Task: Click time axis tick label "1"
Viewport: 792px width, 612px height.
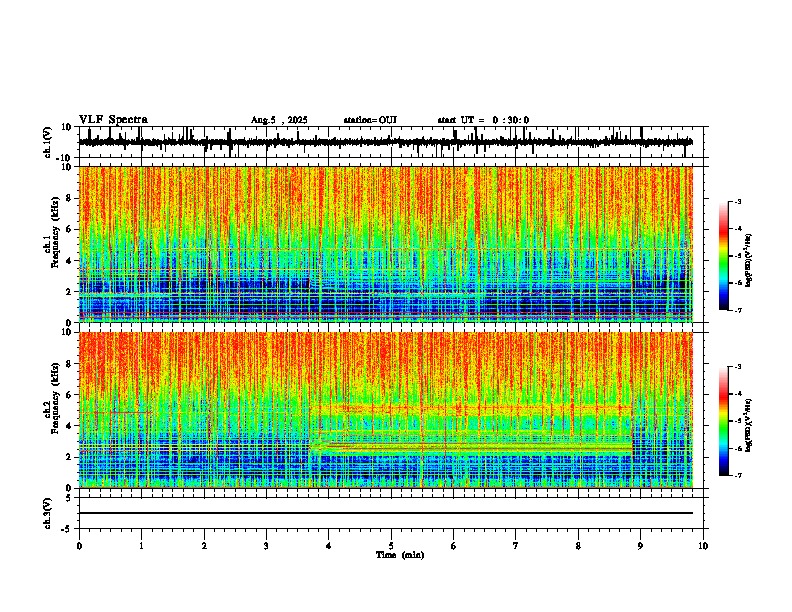Action: [x=141, y=546]
